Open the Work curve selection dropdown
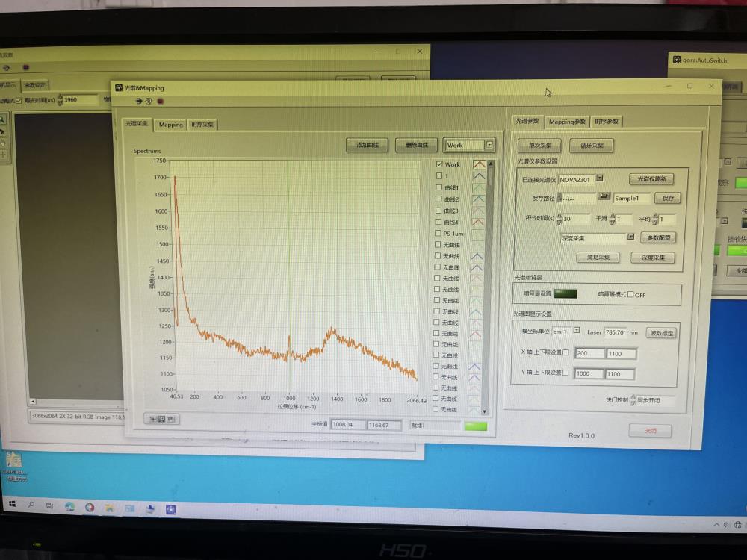Viewport: 747px width, 560px height. [x=490, y=145]
